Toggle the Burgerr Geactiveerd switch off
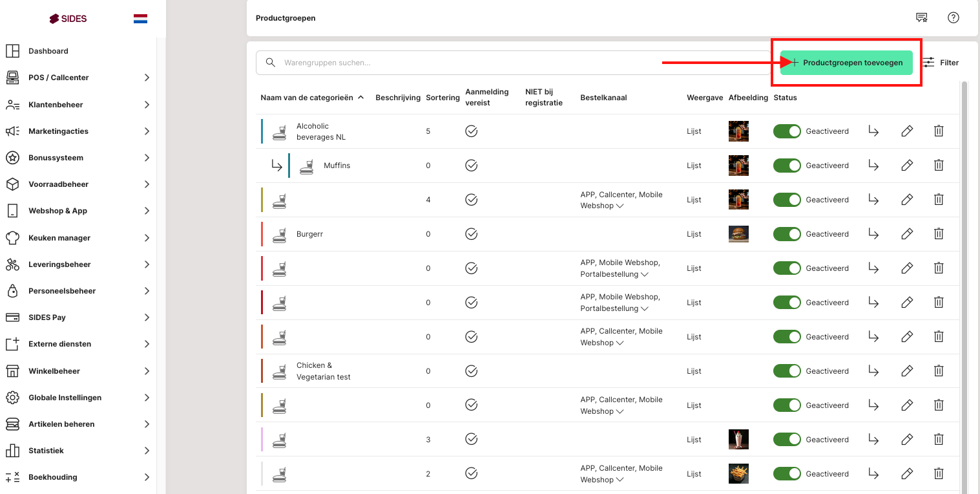 (x=787, y=234)
